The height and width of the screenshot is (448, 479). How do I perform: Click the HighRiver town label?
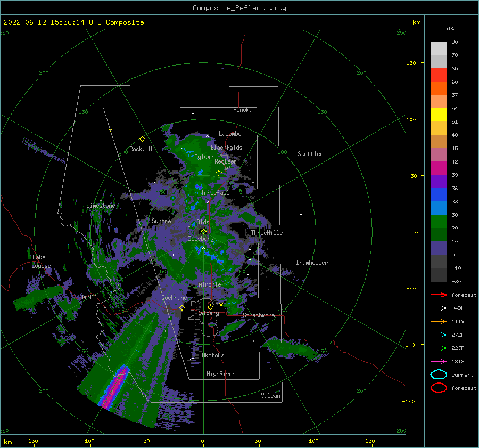221,374
